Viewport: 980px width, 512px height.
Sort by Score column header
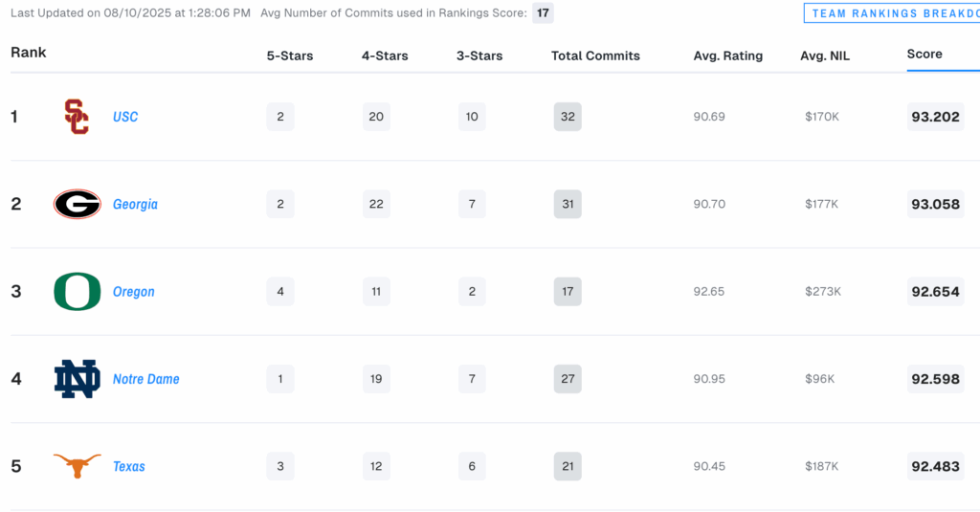click(924, 54)
